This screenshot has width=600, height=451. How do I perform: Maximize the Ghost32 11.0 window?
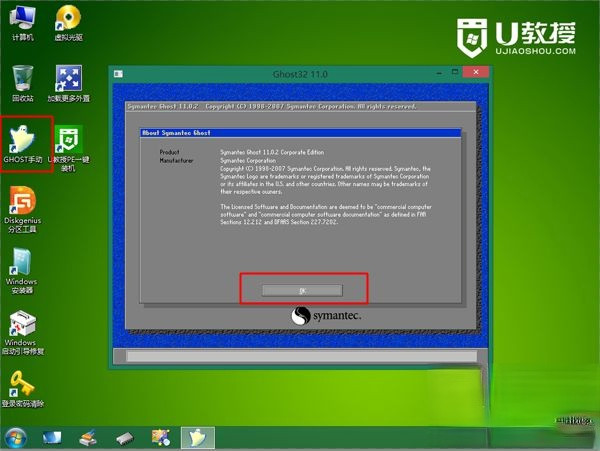click(455, 72)
